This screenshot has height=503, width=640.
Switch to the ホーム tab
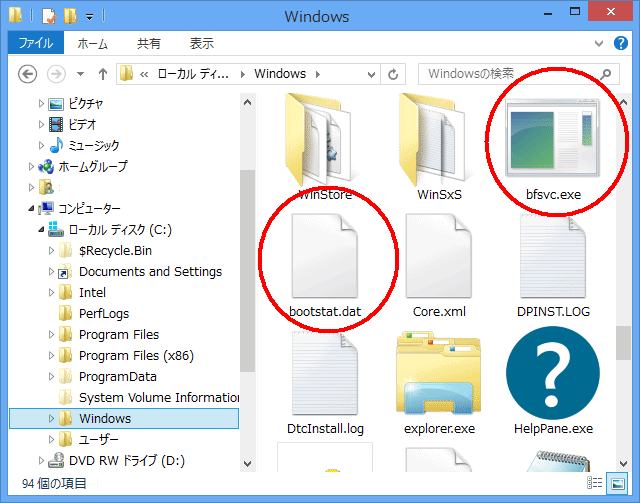point(93,43)
